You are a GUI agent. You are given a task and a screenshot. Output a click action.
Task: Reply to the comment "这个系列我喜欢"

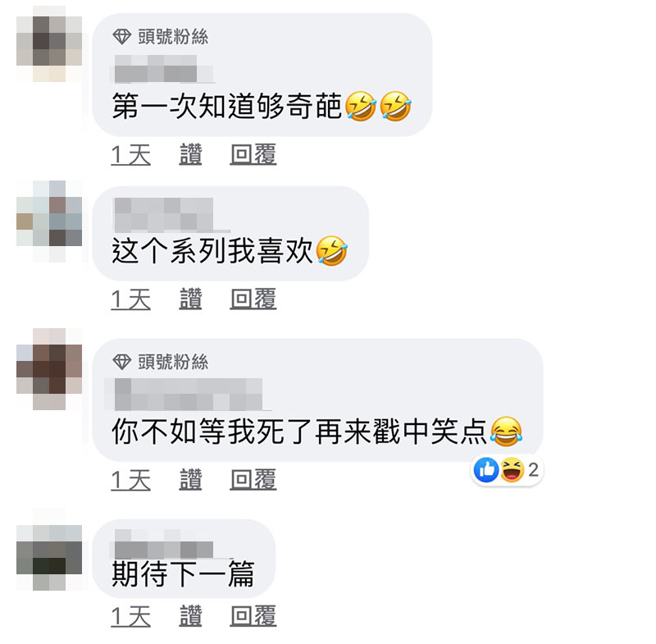(253, 299)
